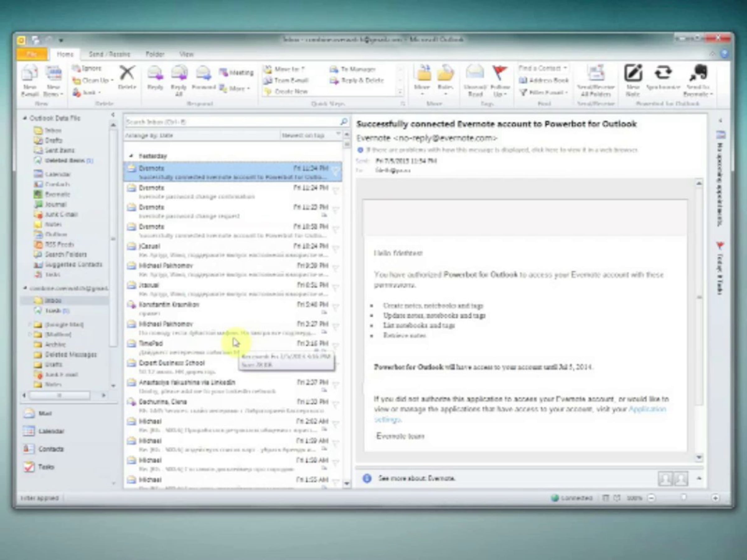
Task: Click the zoom slider in status bar
Action: (683, 497)
